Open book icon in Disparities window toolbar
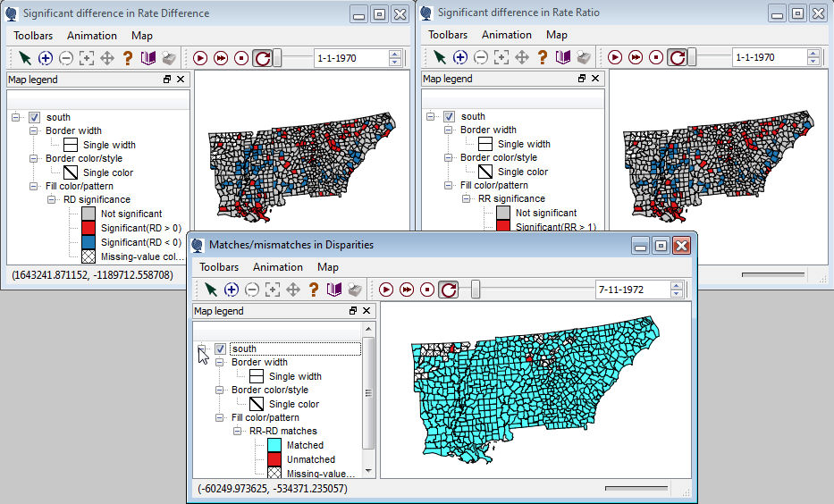Screen dimensions: 834x504 point(334,290)
